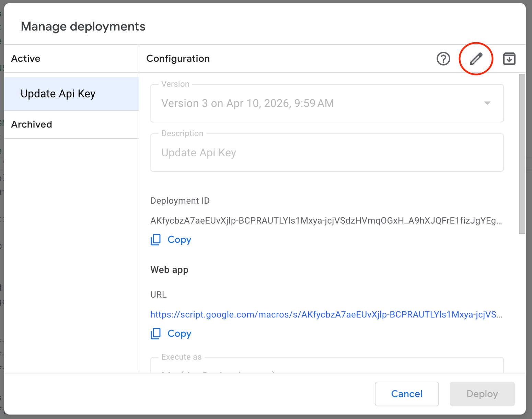Select the Update Api Key deployment
Viewport: 532px width, 419px height.
coord(58,93)
